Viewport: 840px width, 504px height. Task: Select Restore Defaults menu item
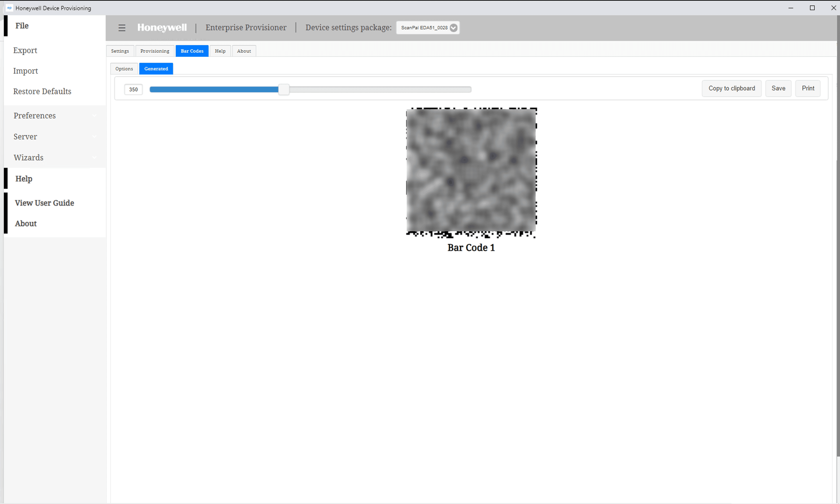[42, 91]
